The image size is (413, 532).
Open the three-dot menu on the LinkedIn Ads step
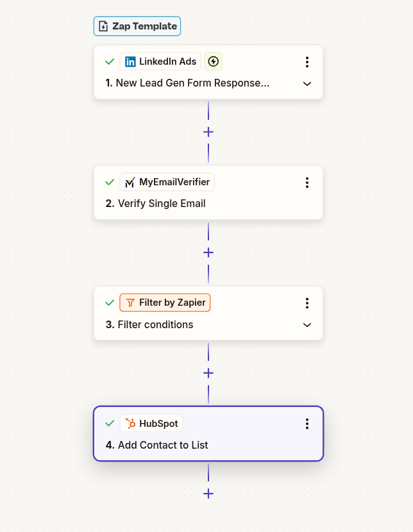coord(307,62)
